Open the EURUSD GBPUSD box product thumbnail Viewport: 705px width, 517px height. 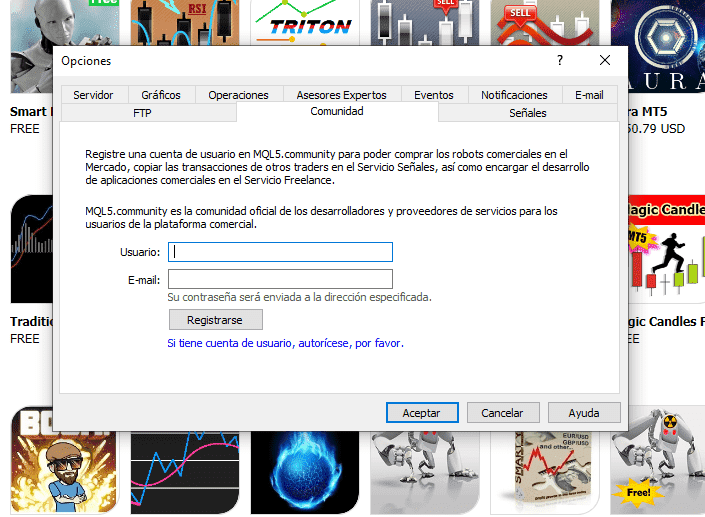click(545, 472)
